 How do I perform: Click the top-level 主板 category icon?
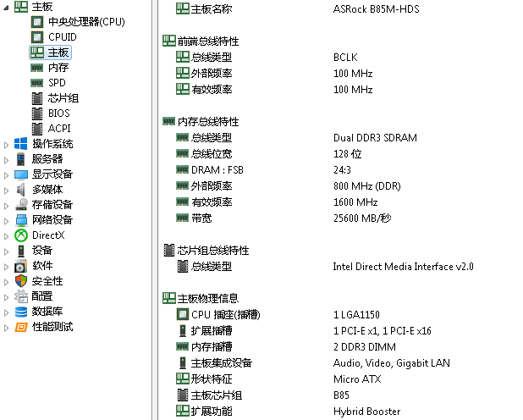[x=21, y=7]
